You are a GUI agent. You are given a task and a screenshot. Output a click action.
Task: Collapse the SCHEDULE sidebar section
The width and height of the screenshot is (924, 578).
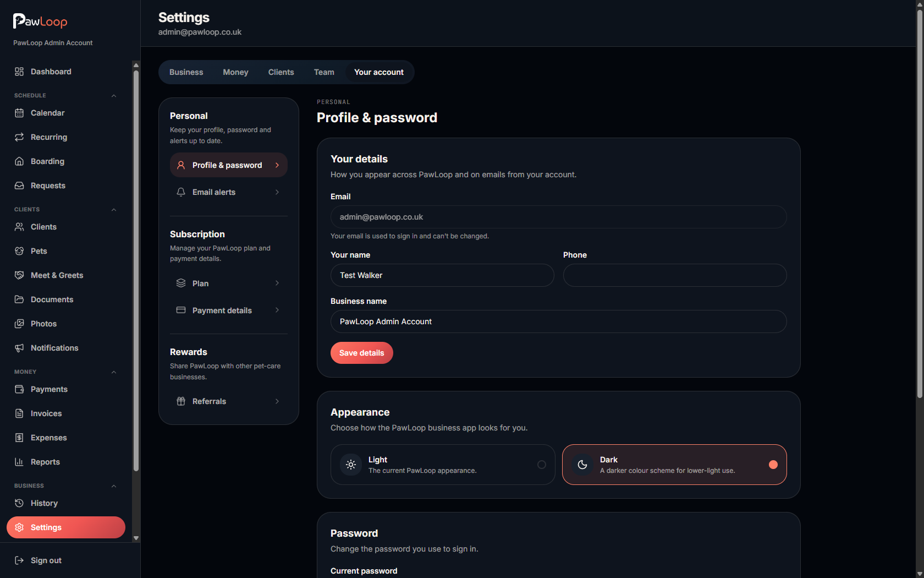point(114,96)
